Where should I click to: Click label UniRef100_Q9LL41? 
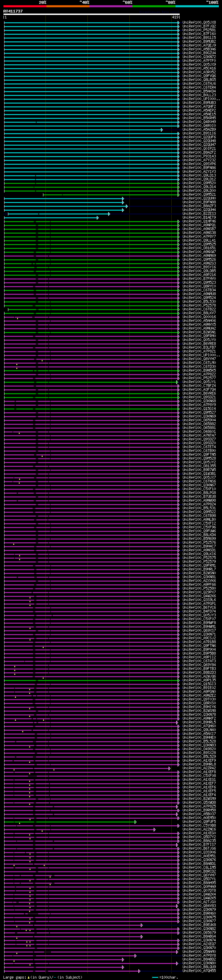point(199,241)
